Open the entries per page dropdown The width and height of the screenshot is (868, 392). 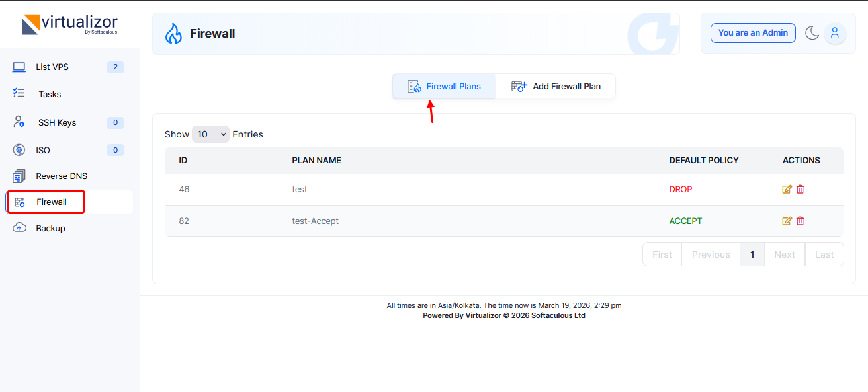pos(210,134)
